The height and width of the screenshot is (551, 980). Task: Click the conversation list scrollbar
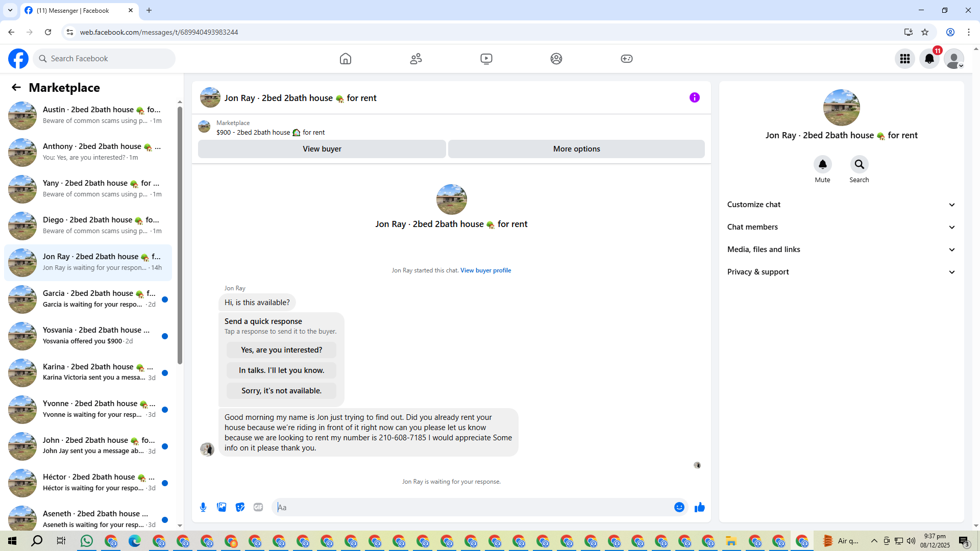pyautogui.click(x=180, y=235)
